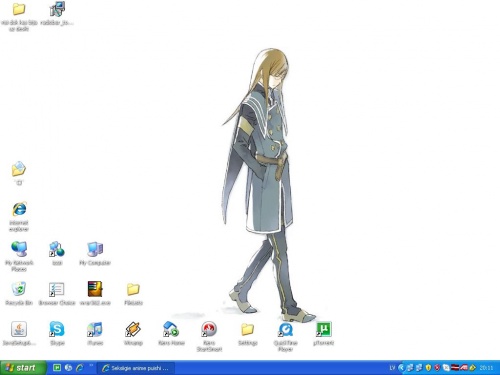Image resolution: width=500 pixels, height=375 pixels.
Task: Click the Internet Explorer desktop icon
Action: (19, 209)
